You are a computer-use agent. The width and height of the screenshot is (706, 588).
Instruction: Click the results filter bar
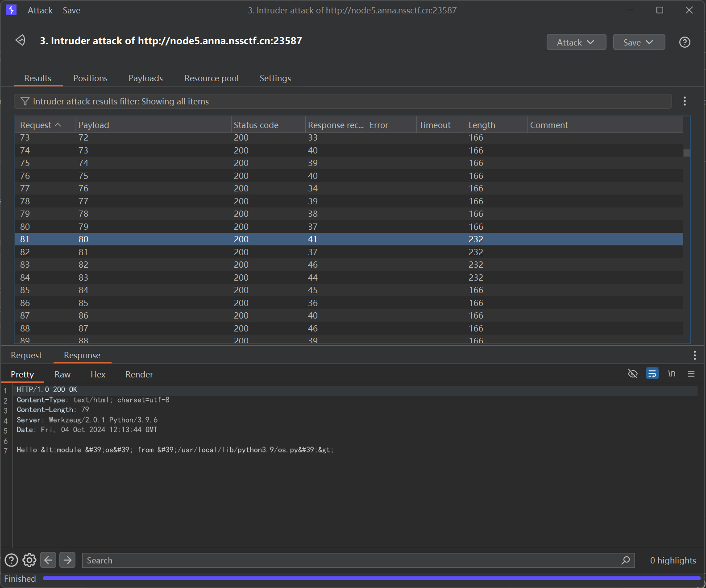click(343, 101)
